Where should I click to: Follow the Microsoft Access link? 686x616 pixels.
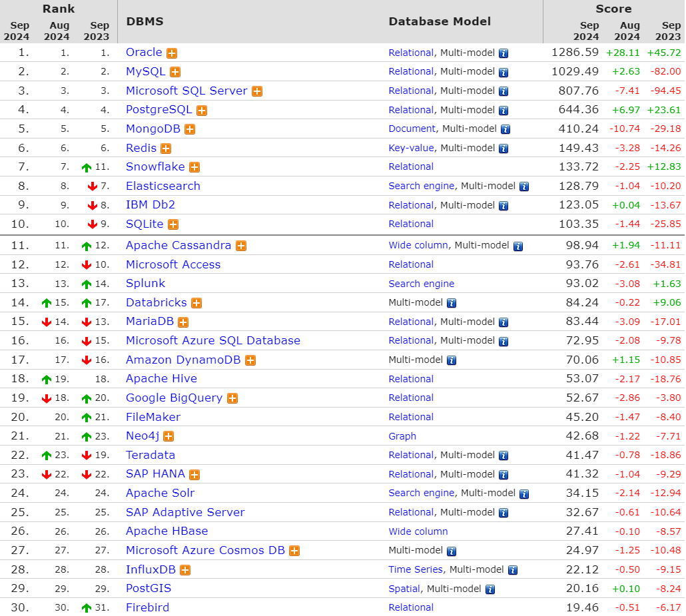(173, 264)
